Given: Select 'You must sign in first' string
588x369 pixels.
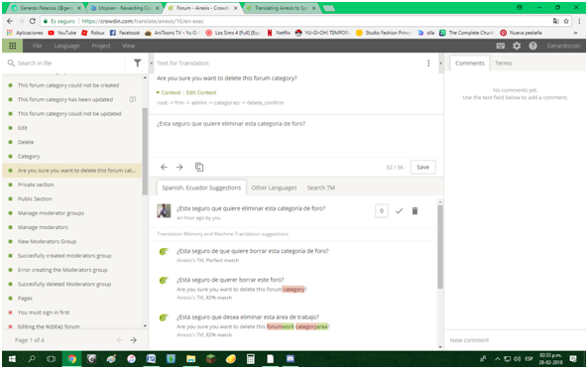Looking at the screenshot, I should tap(71, 312).
